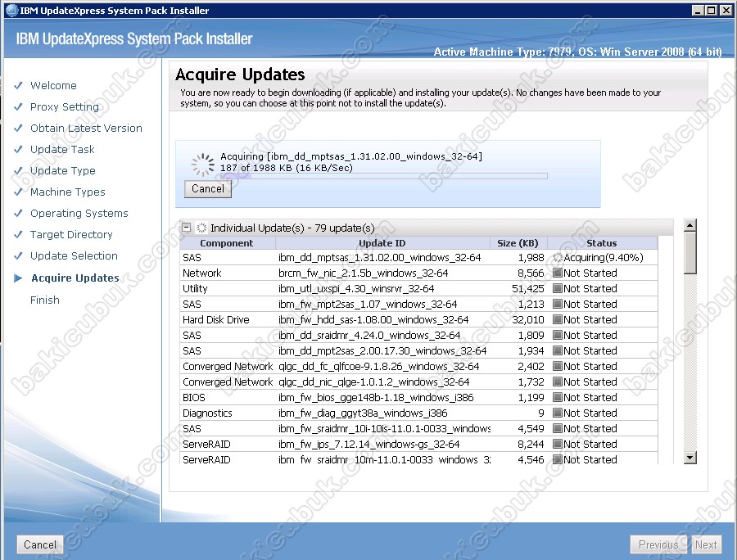
Task: Click the Update ID column header
Action: pyautogui.click(x=382, y=243)
